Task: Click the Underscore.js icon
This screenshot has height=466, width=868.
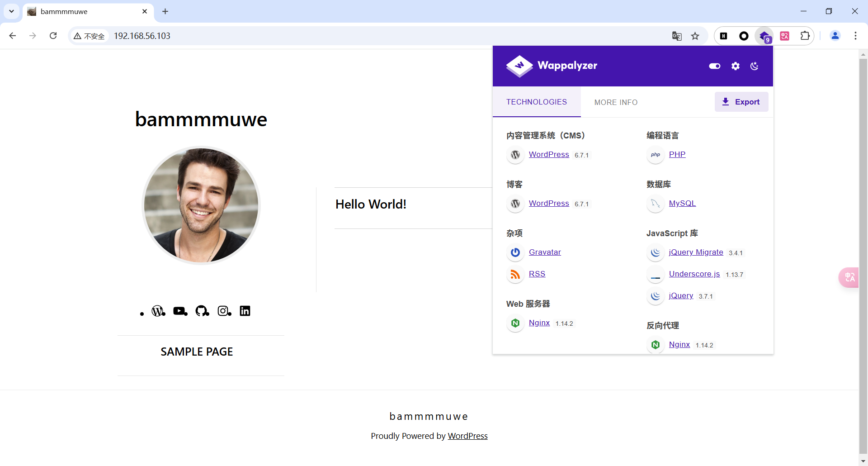Action: [656, 274]
